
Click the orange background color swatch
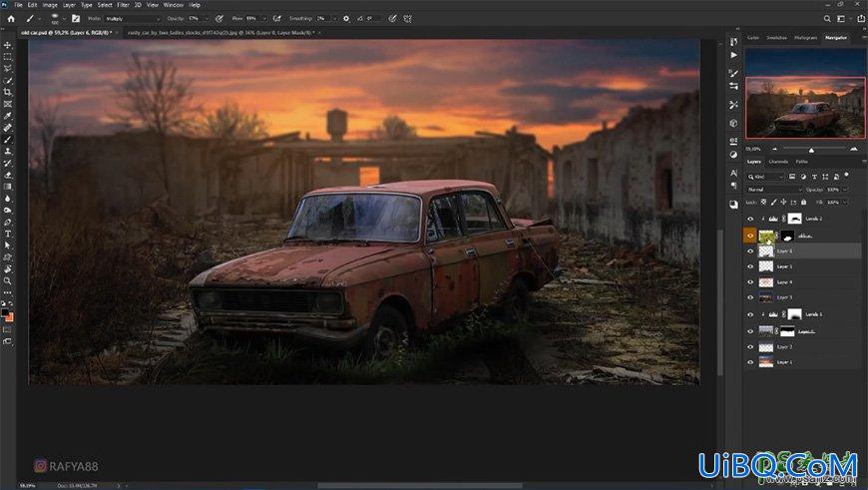10,317
